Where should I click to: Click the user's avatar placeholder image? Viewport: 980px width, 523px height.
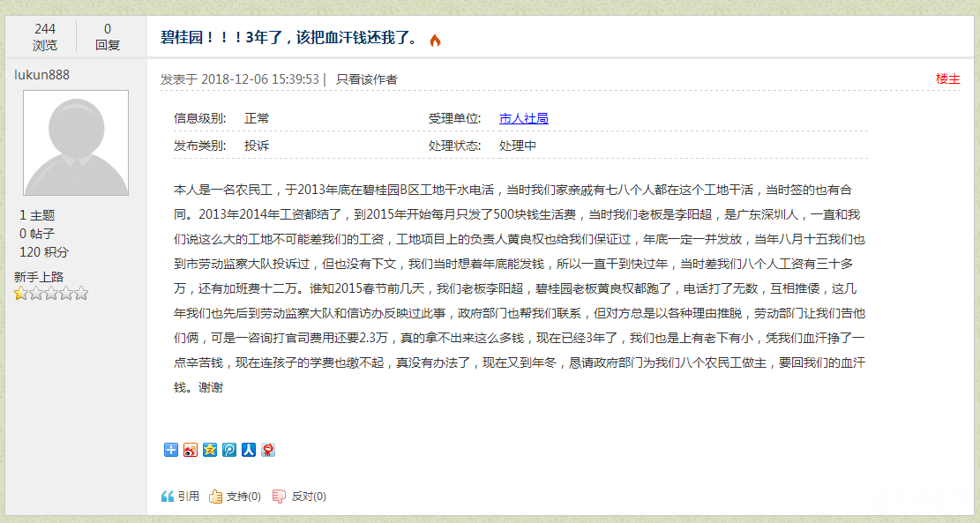pos(75,141)
